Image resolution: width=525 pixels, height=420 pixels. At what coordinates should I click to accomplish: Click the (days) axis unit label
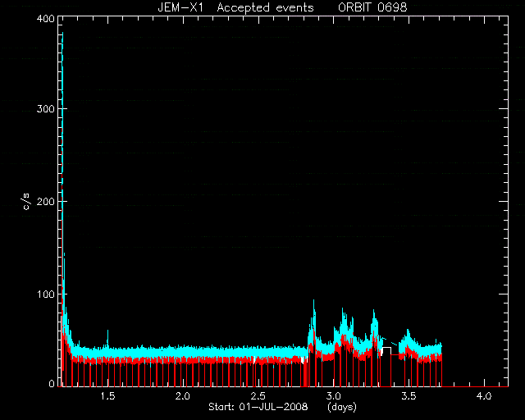click(x=342, y=407)
